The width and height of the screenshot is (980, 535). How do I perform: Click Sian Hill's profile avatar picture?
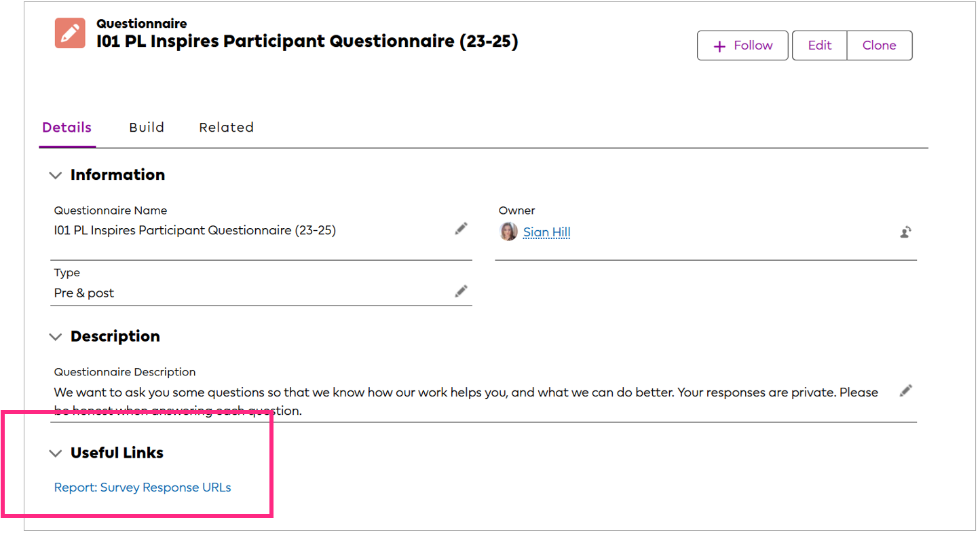pyautogui.click(x=508, y=232)
